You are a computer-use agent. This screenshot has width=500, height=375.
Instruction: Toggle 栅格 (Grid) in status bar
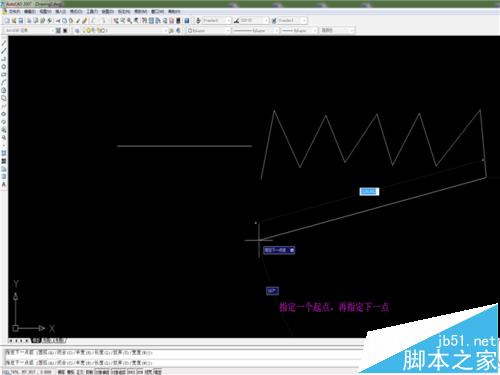(x=70, y=372)
